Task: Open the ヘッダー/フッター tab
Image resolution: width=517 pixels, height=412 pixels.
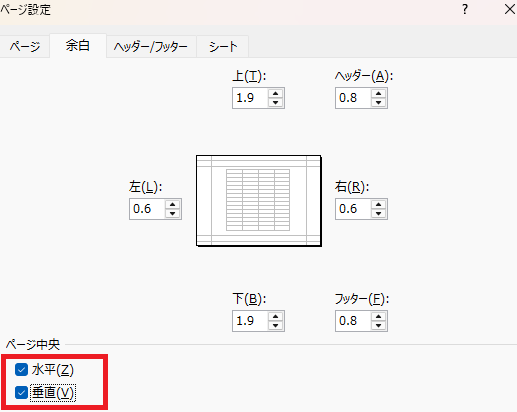Action: (x=151, y=46)
